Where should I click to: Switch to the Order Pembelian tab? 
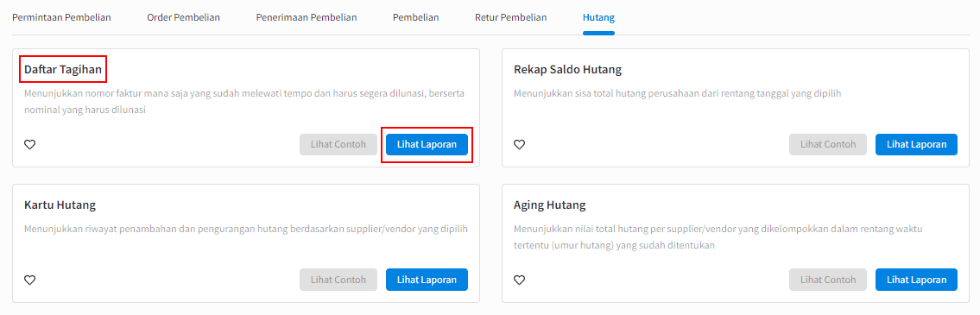(x=184, y=17)
